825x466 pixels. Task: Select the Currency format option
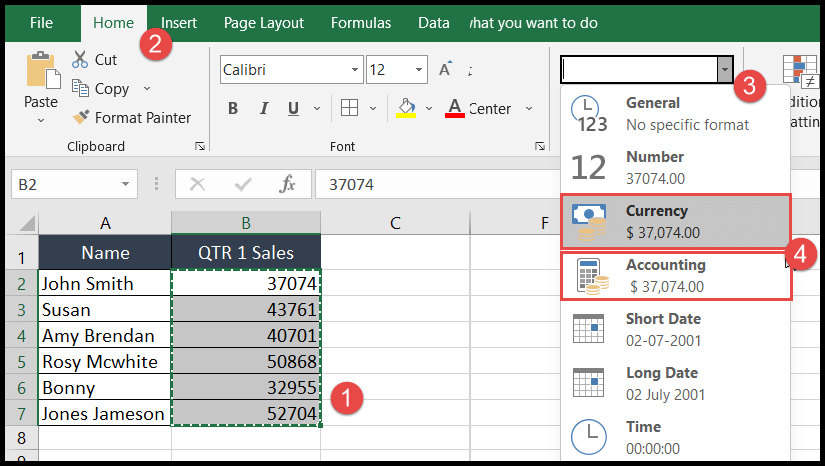coord(676,221)
